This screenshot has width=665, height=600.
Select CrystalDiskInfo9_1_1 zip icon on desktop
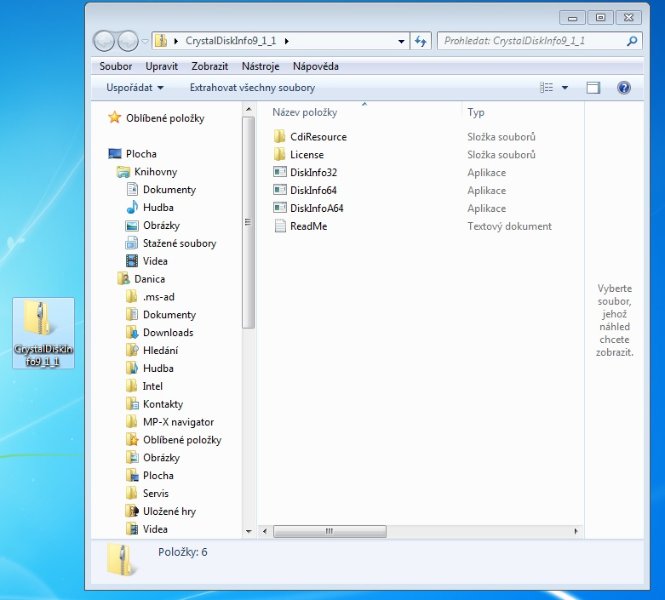[43, 333]
